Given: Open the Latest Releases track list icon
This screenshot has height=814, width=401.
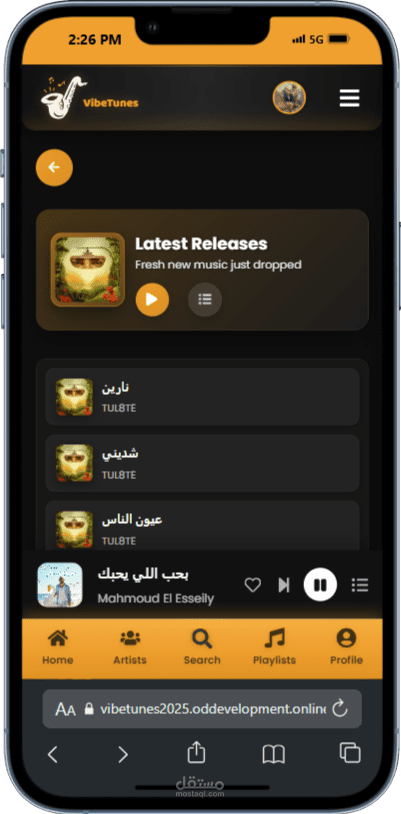Looking at the screenshot, I should pyautogui.click(x=205, y=300).
